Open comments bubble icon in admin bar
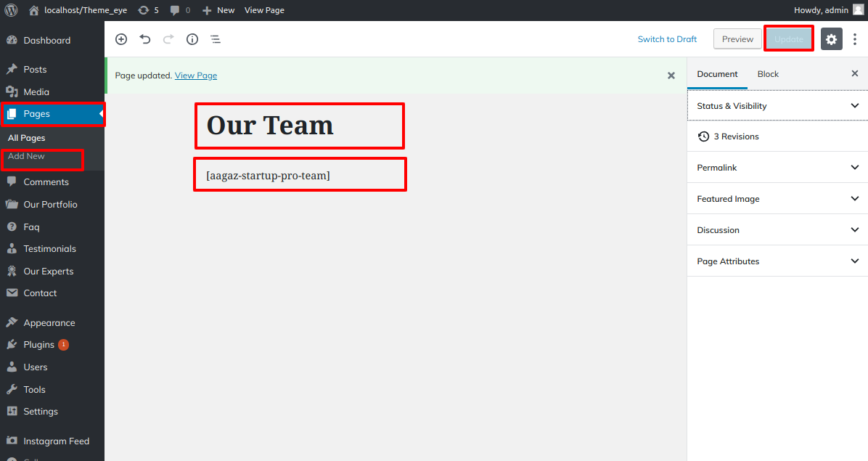The image size is (868, 461). point(176,10)
